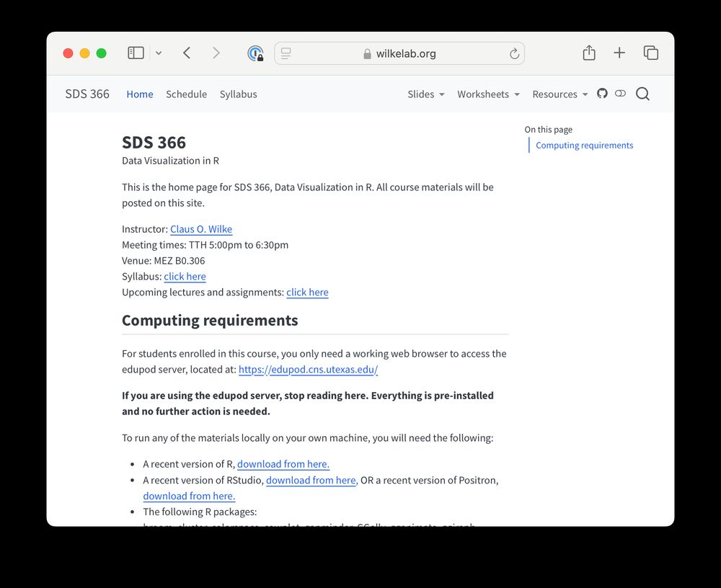Click the 'On this page' label
Image resolution: width=721 pixels, height=588 pixels.
[x=548, y=130]
